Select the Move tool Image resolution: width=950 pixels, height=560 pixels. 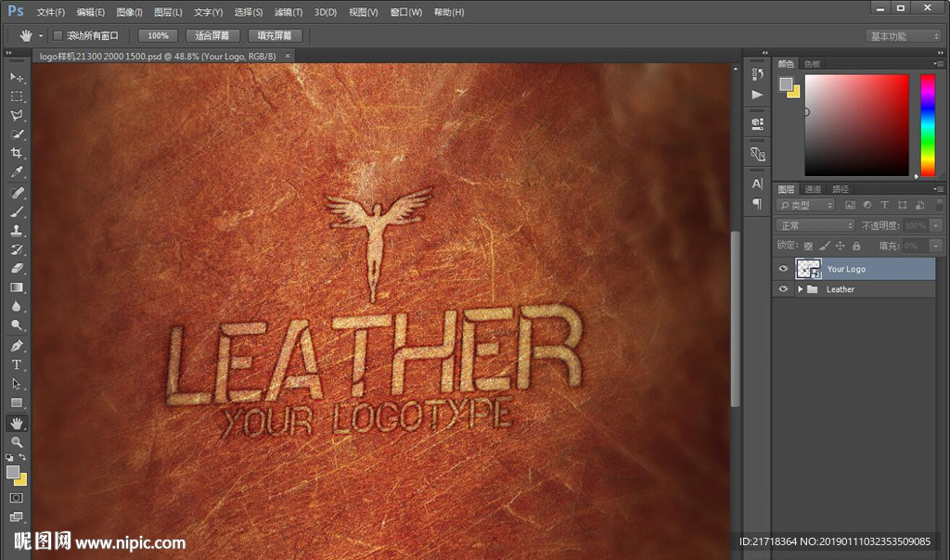17,78
